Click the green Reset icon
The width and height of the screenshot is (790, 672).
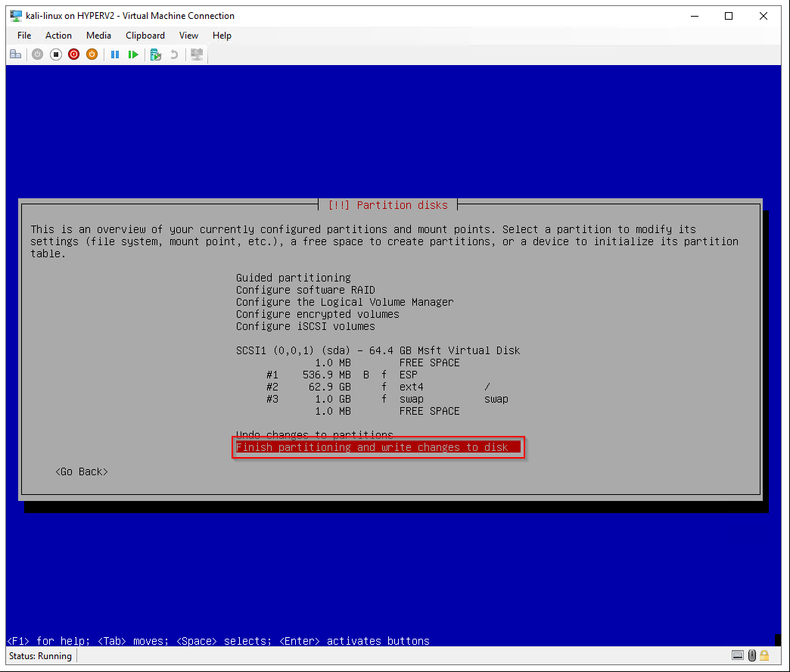click(133, 54)
